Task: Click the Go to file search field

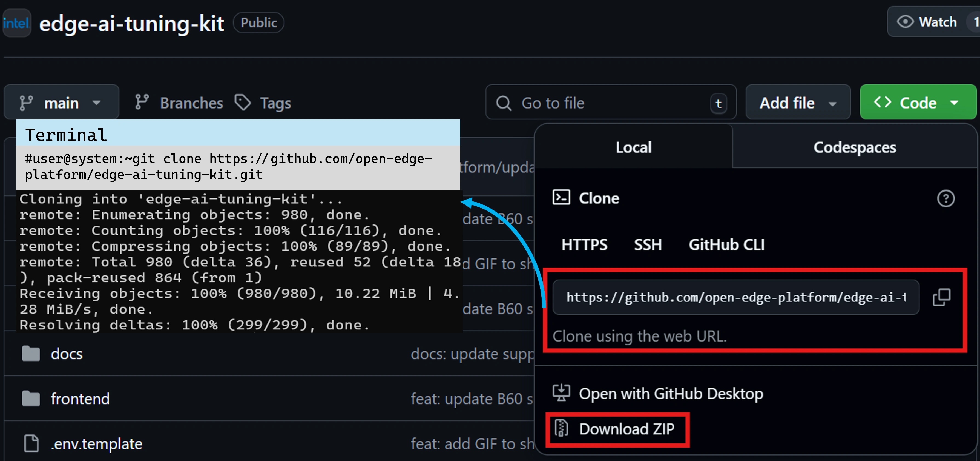Action: pyautogui.click(x=601, y=103)
